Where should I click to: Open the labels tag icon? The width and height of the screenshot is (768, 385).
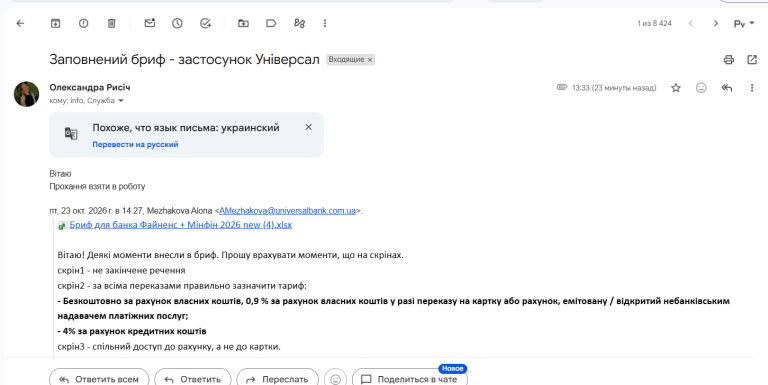pyautogui.click(x=271, y=23)
